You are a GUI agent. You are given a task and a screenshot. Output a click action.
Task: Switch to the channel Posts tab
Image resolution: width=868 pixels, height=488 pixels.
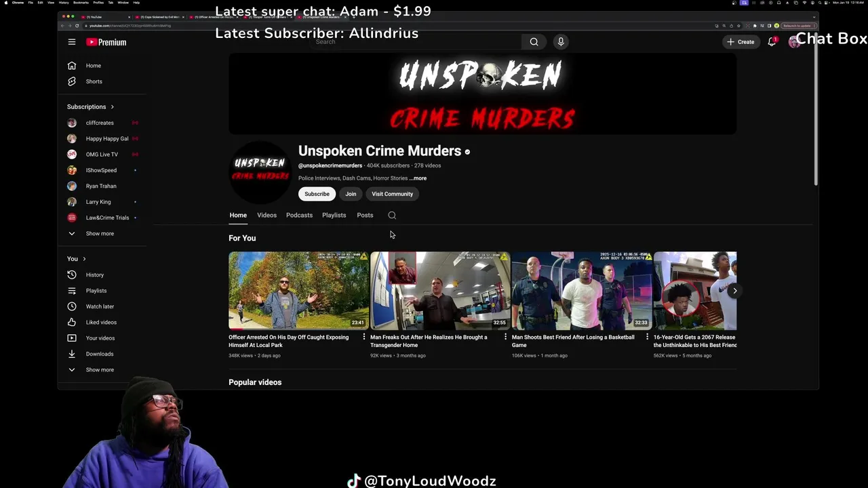(365, 216)
